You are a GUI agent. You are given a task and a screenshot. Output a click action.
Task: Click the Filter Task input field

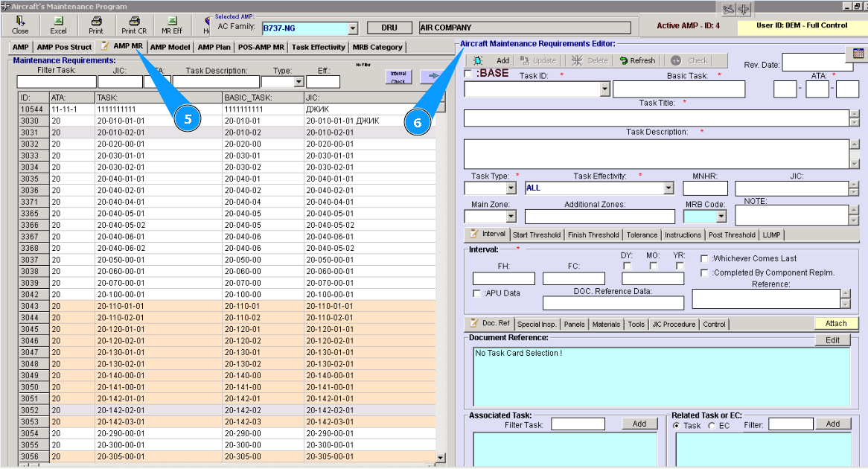click(x=57, y=81)
